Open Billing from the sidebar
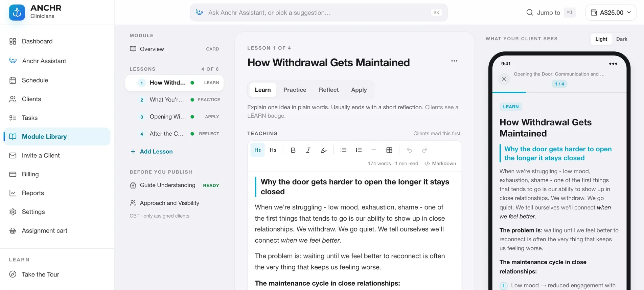The image size is (644, 290). (57, 174)
